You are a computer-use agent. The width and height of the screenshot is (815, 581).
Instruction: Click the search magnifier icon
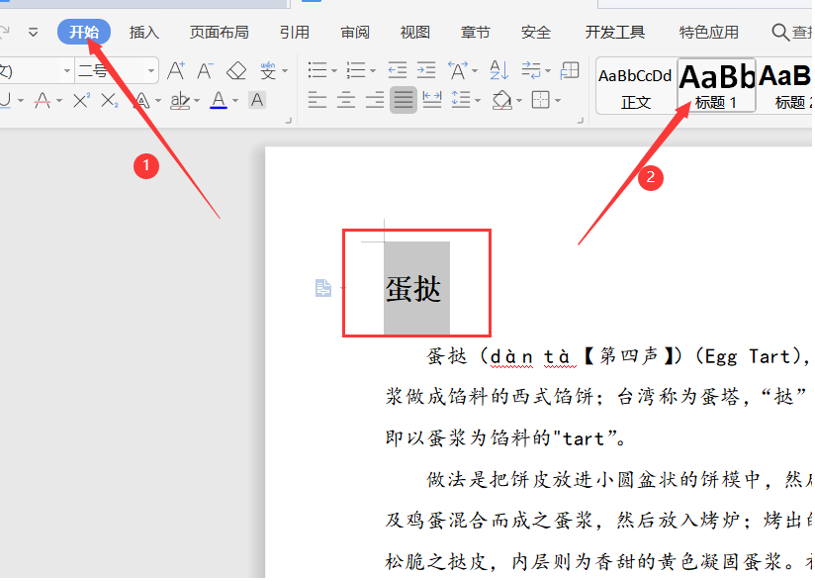[x=779, y=32]
